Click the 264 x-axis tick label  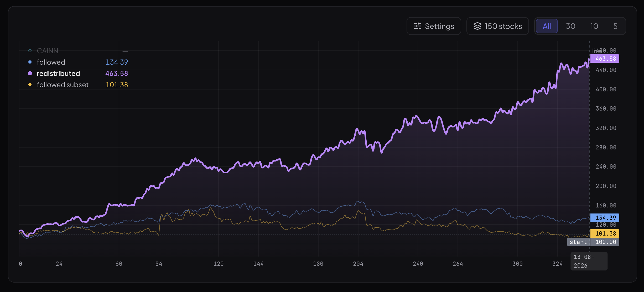point(458,264)
